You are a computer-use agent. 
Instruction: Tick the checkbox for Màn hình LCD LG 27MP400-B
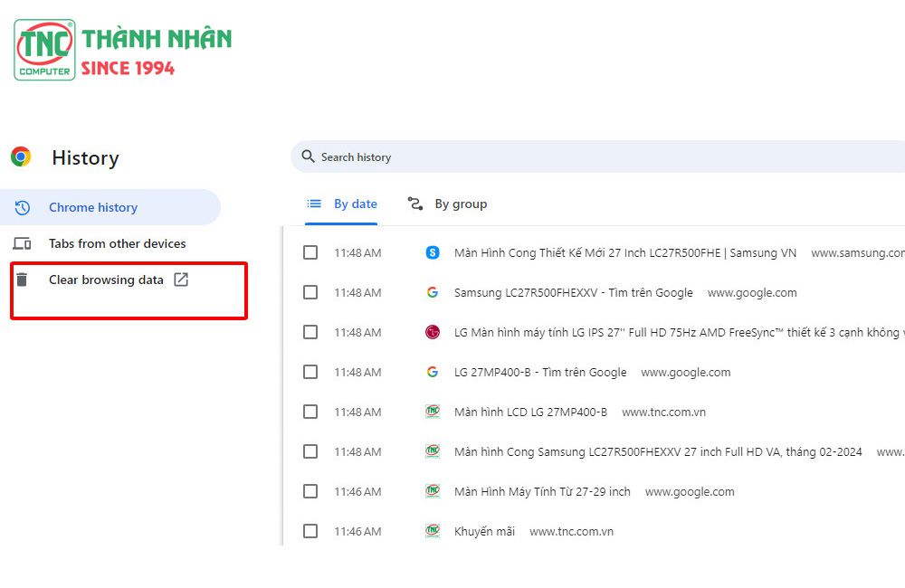click(310, 412)
